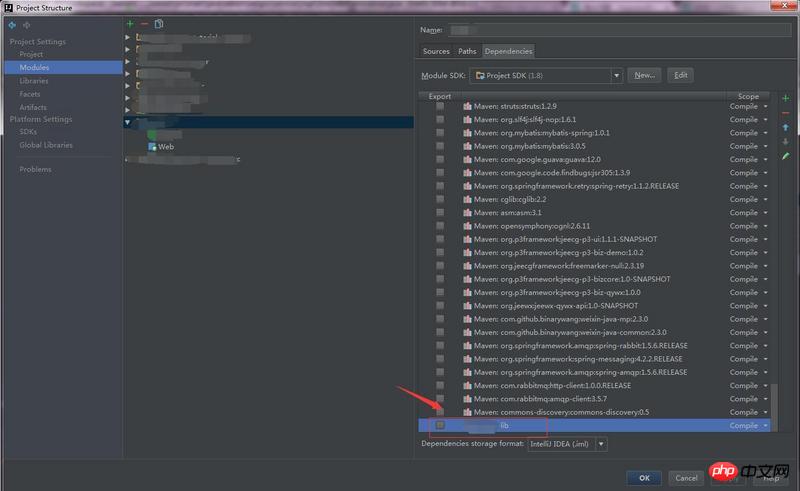
Task: Open Problems in sidebar
Action: (x=35, y=169)
